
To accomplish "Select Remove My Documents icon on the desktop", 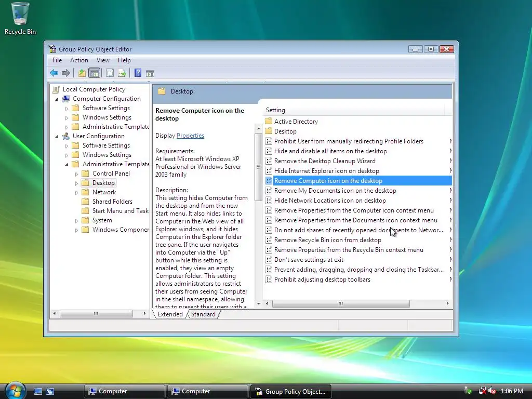I will pos(335,190).
